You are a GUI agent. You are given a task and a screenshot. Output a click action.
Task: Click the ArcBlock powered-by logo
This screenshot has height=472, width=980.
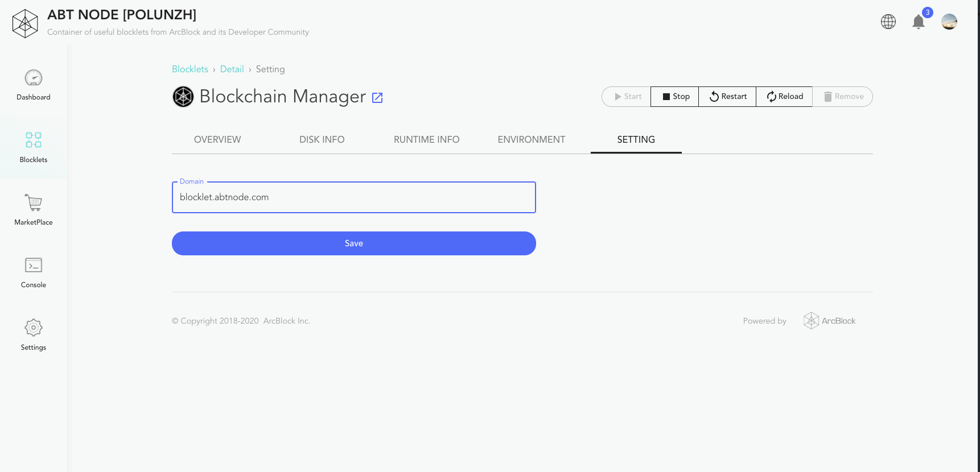click(829, 321)
